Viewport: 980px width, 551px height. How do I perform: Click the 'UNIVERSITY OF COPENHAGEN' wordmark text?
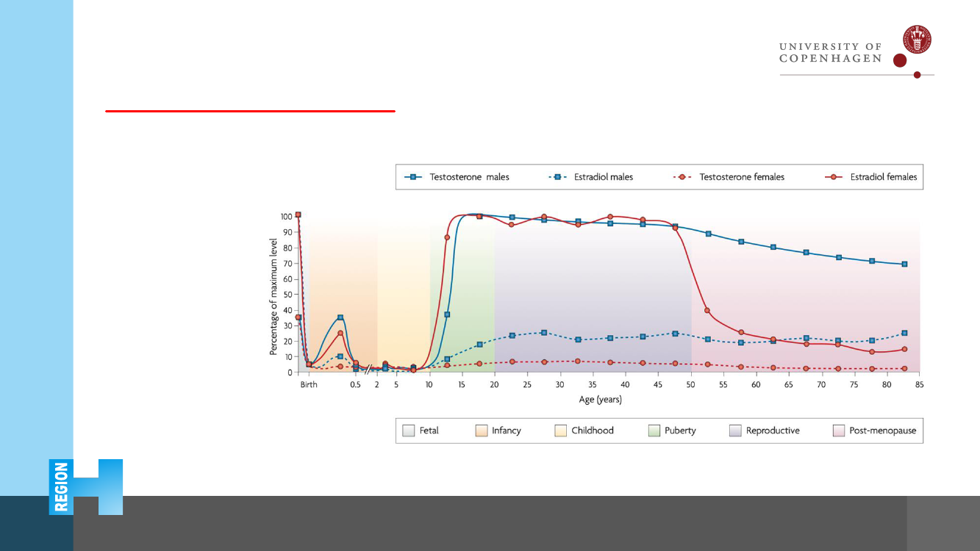[831, 52]
